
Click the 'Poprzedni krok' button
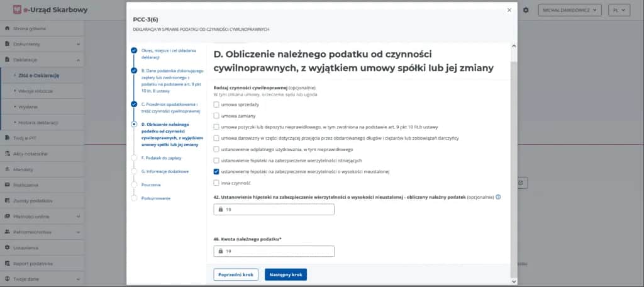pos(236,274)
